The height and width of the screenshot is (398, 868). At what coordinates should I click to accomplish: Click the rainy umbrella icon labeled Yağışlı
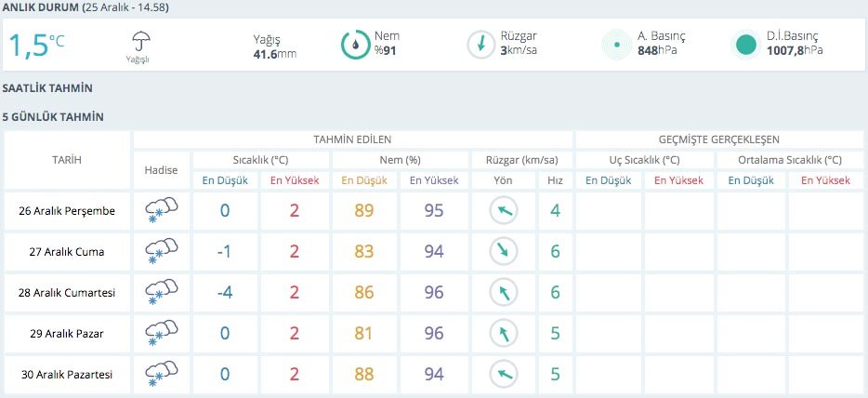(x=141, y=41)
